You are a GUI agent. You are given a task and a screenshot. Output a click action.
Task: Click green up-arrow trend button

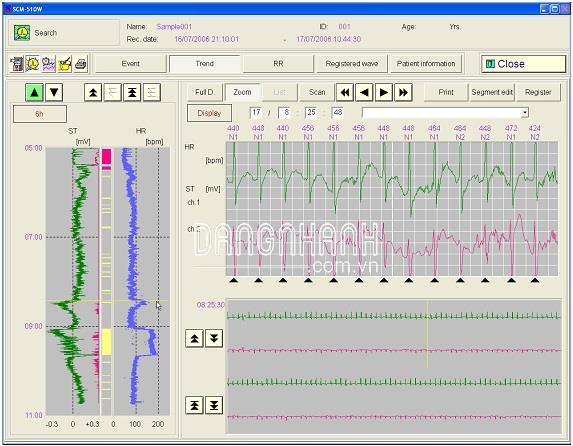click(34, 92)
